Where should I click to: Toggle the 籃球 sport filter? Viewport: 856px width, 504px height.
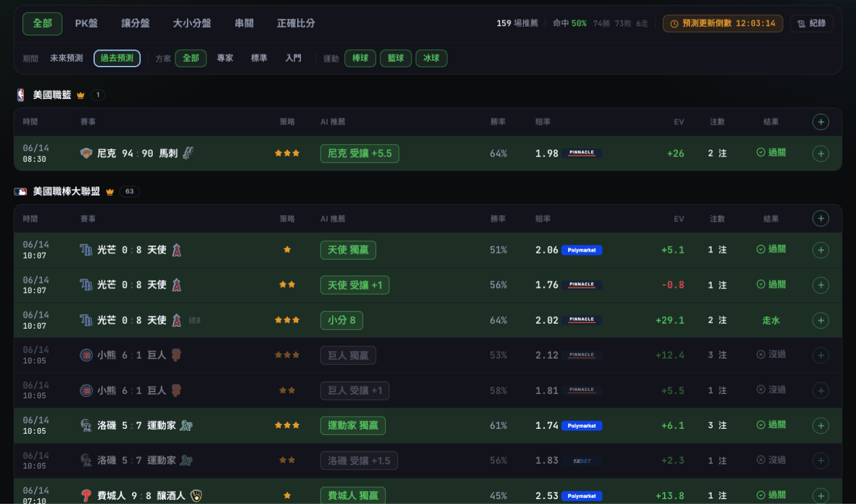396,59
